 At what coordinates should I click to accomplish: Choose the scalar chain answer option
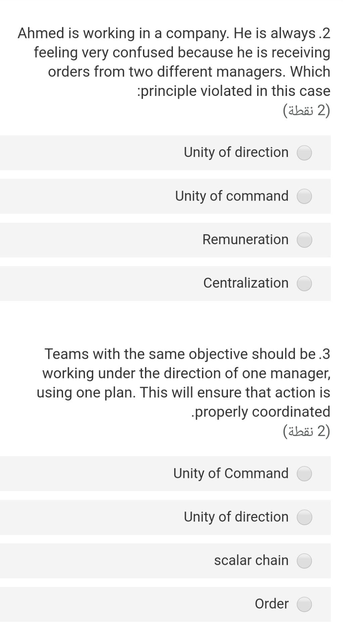[x=304, y=560]
